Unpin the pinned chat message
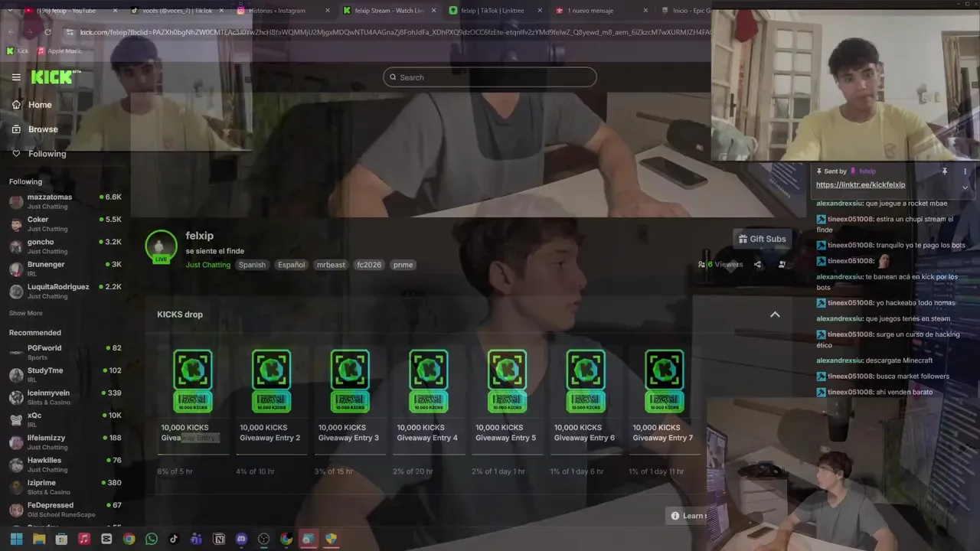980x551 pixels. tap(945, 171)
